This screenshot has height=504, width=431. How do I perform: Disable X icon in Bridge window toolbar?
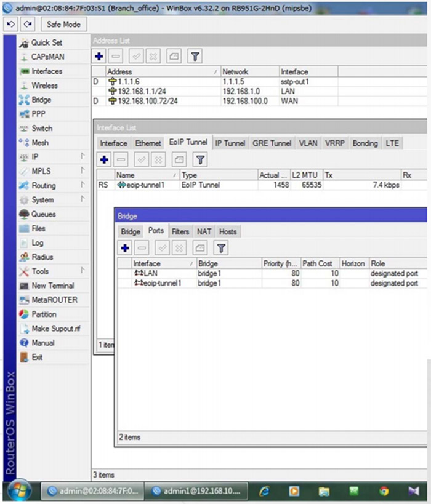179,248
